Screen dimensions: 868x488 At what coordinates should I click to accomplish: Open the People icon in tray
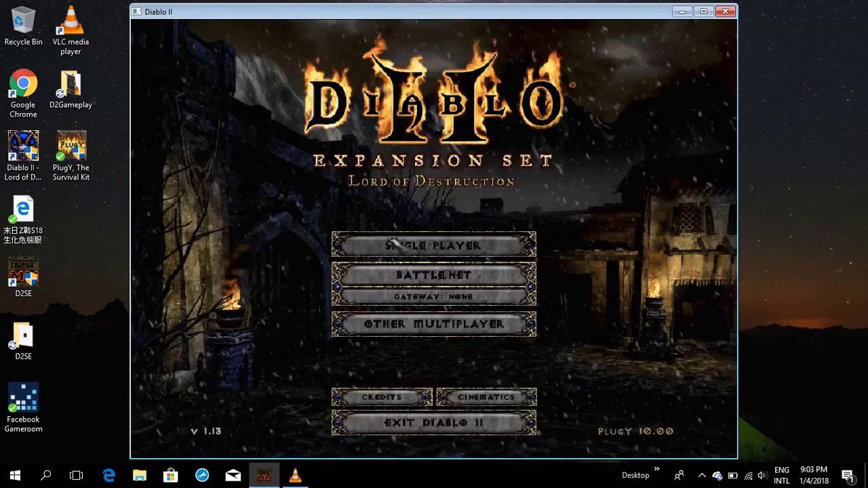(x=679, y=475)
